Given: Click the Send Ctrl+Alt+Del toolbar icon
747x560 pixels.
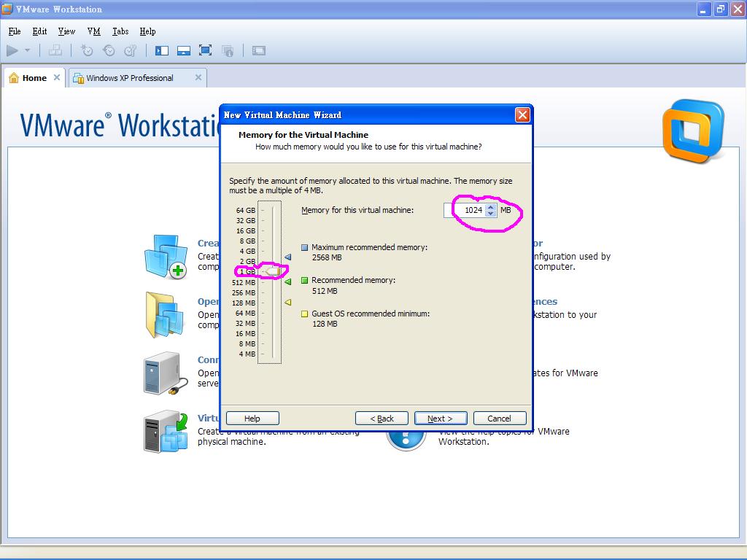Looking at the screenshot, I should coord(55,50).
